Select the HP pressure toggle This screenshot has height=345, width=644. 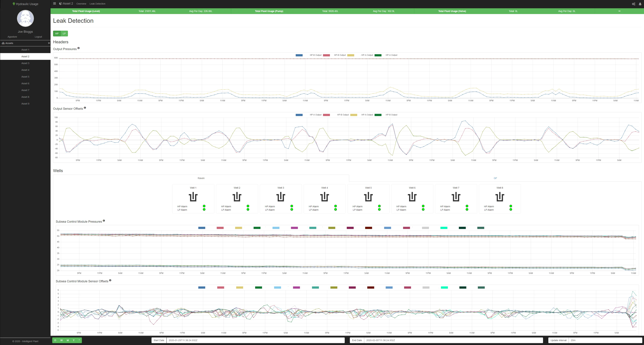pyautogui.click(x=57, y=34)
